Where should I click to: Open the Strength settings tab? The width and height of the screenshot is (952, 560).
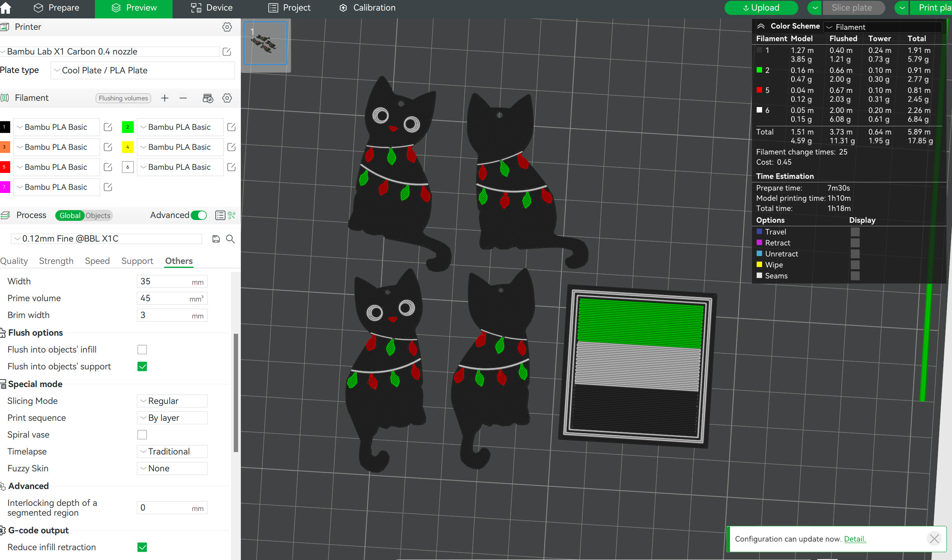[56, 261]
